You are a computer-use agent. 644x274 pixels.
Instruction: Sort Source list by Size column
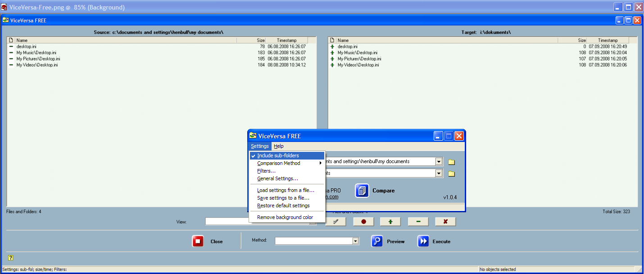(251, 40)
